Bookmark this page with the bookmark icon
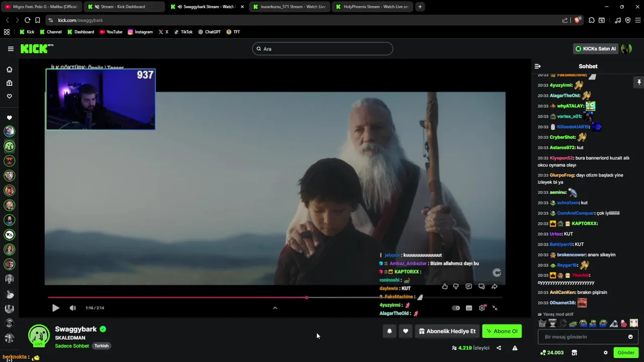This screenshot has height=362, width=644. pos(38,20)
